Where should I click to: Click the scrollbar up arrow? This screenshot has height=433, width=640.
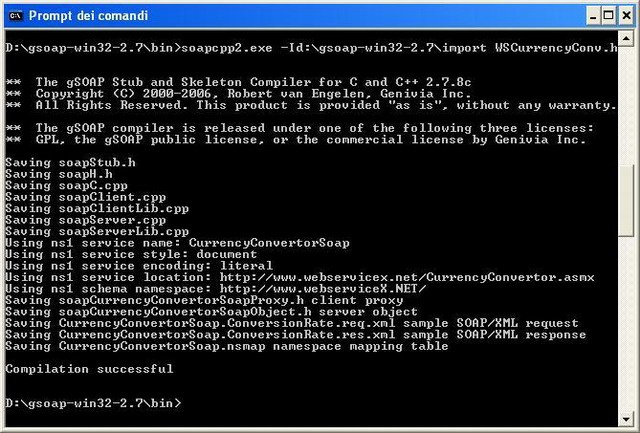[626, 38]
